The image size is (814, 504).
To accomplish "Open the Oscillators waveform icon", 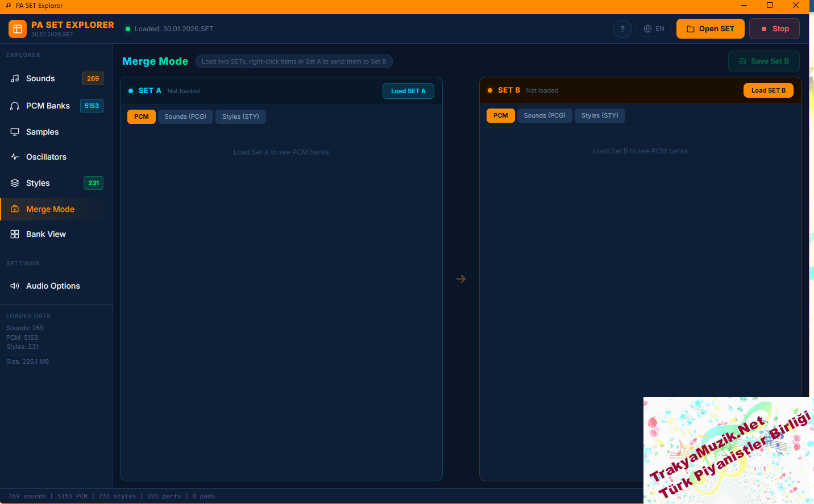I will [15, 157].
